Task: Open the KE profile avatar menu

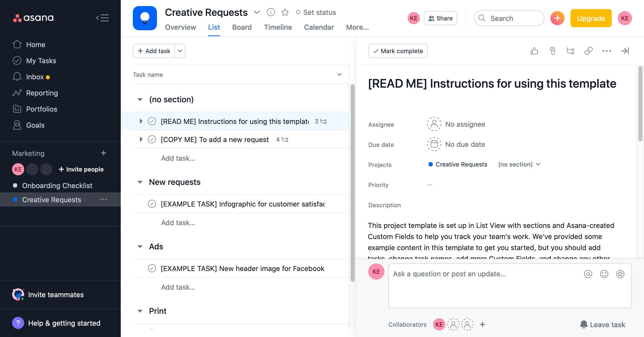Action: (625, 18)
